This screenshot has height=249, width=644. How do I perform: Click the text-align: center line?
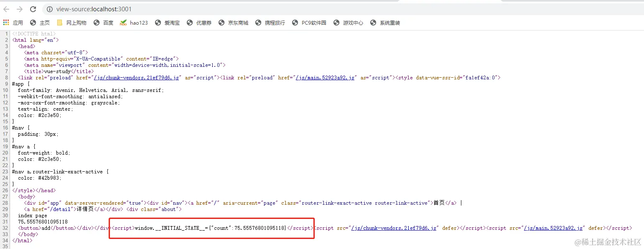pos(46,109)
